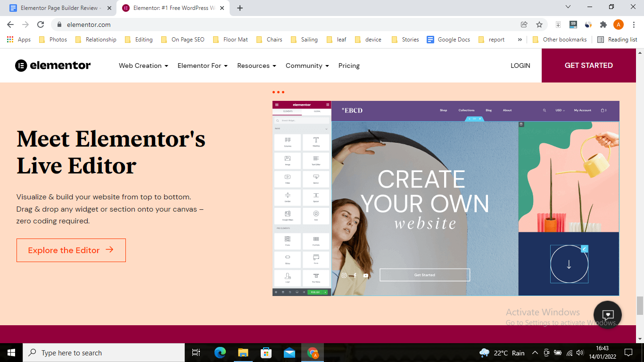Viewport: 644px width, 362px height.
Task: Open the taskbar clock showing 16:43
Action: click(602, 353)
